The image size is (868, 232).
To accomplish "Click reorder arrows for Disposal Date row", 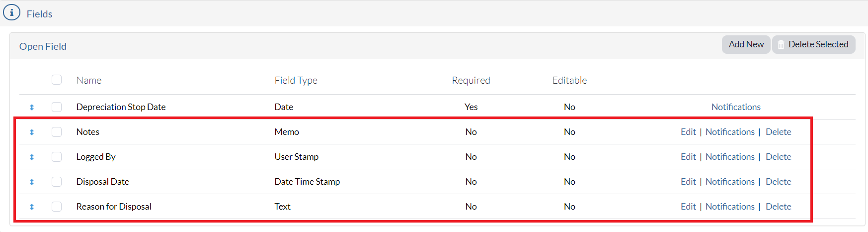I will [x=32, y=182].
